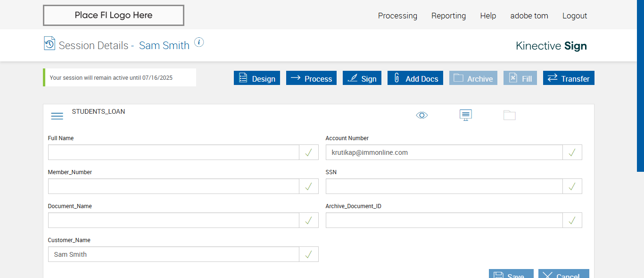
Task: Click the Fill button
Action: pyautogui.click(x=520, y=78)
